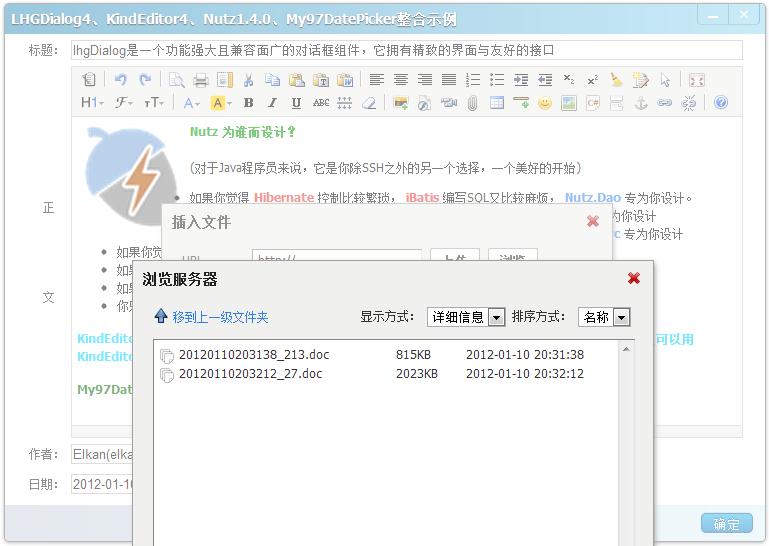Open the editor help about icon
Screen dimensions: 769x546
720,103
